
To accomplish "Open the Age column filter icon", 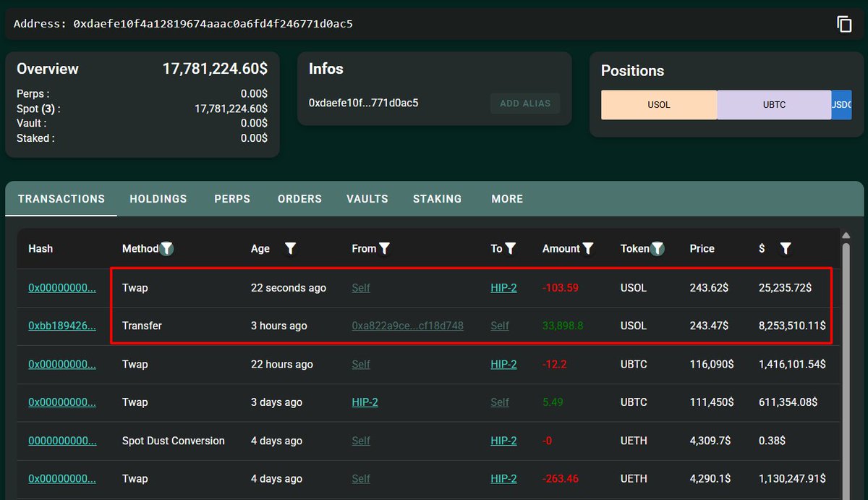I will click(290, 248).
